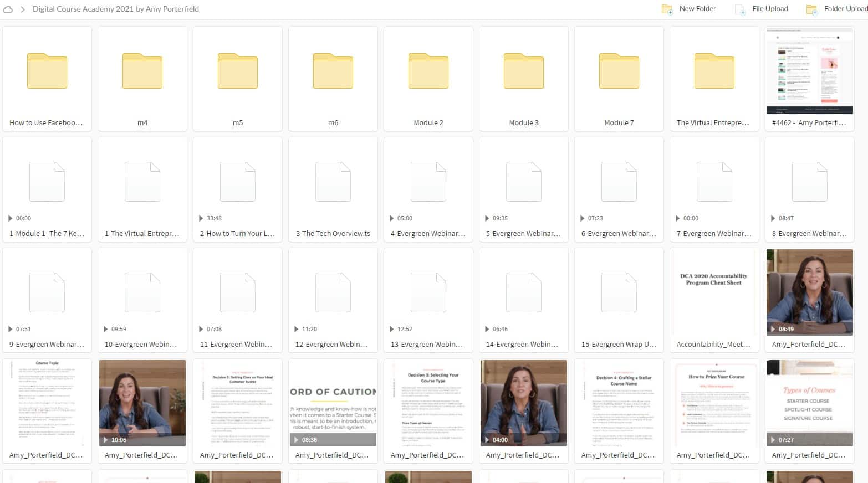The height and width of the screenshot is (483, 868).
Task: Select the 9-Evergreen Webinar file icon
Action: [47, 292]
